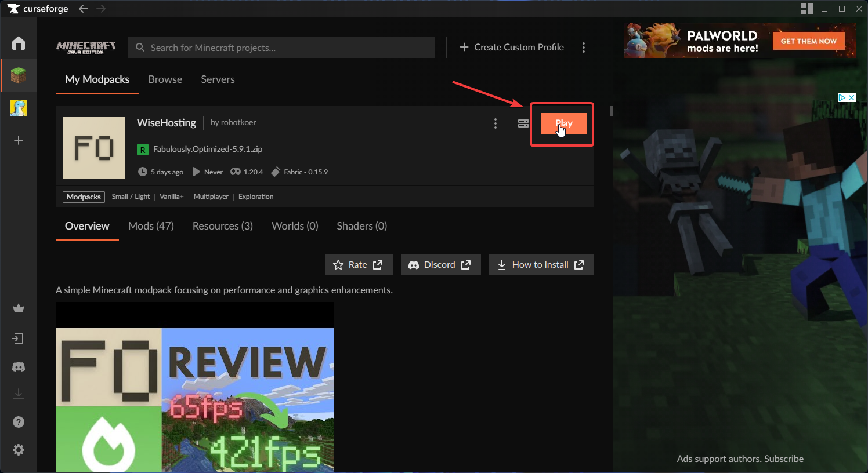The height and width of the screenshot is (473, 868).
Task: Open the WiseHosting modpack three-dot options menu
Action: (x=496, y=123)
